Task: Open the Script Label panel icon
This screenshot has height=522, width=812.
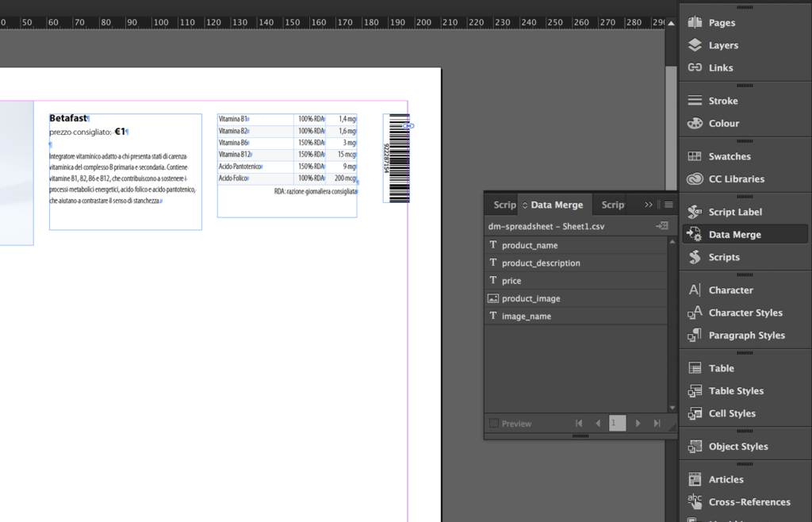Action: pyautogui.click(x=695, y=212)
